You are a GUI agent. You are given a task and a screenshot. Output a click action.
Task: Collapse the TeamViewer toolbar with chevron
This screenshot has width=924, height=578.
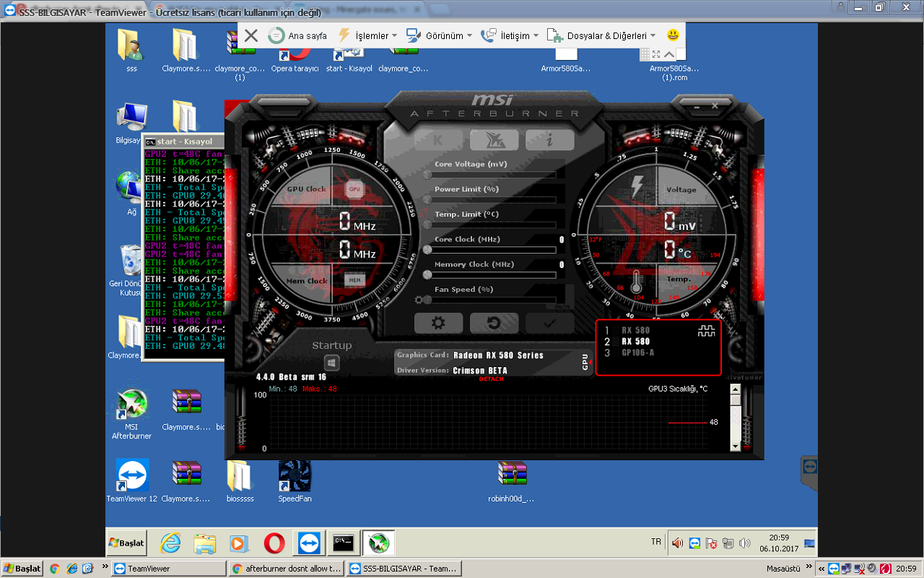coord(669,54)
